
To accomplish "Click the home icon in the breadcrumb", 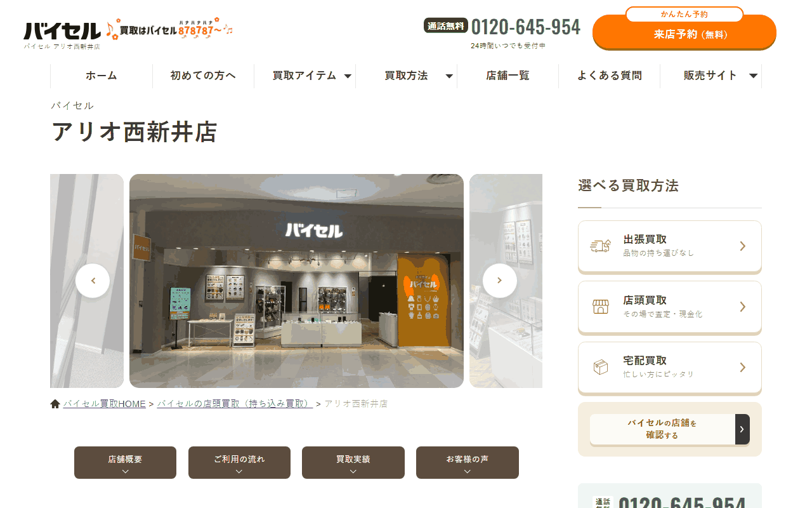I will click(x=55, y=404).
